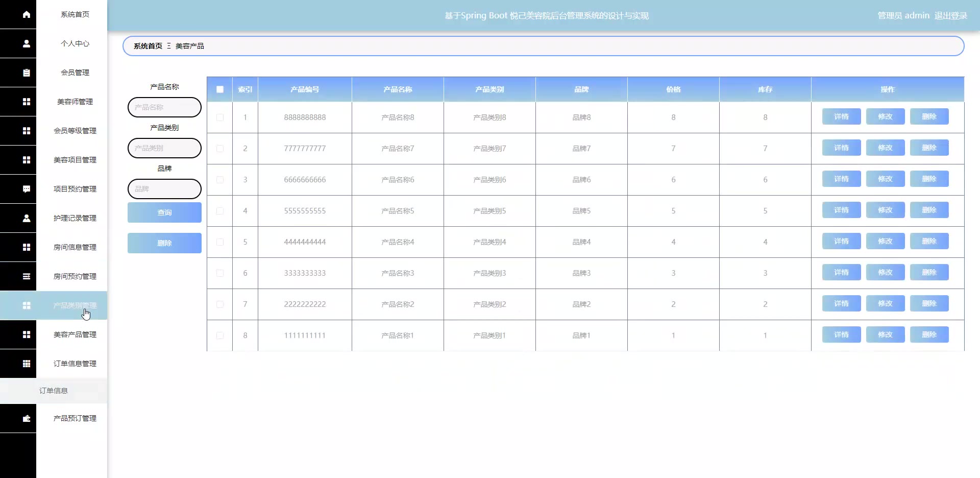Image resolution: width=980 pixels, height=478 pixels.
Task: Click the 删除 button below 查询
Action: point(164,243)
